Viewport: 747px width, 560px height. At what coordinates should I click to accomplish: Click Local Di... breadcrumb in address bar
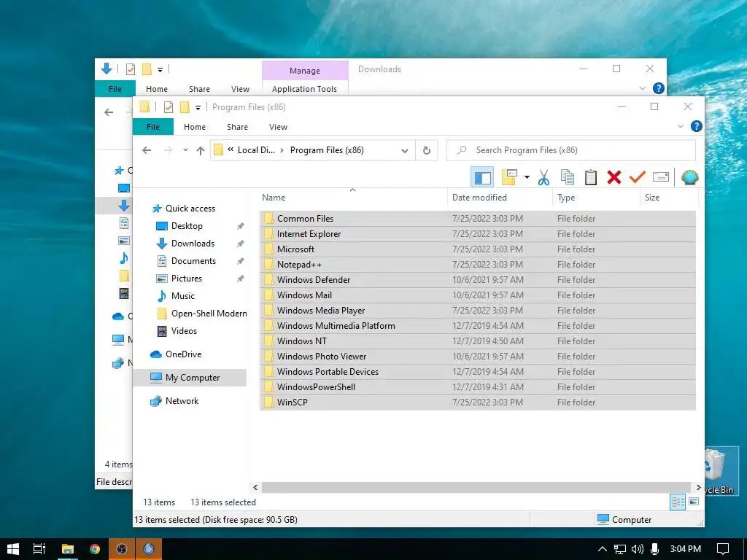coord(256,150)
